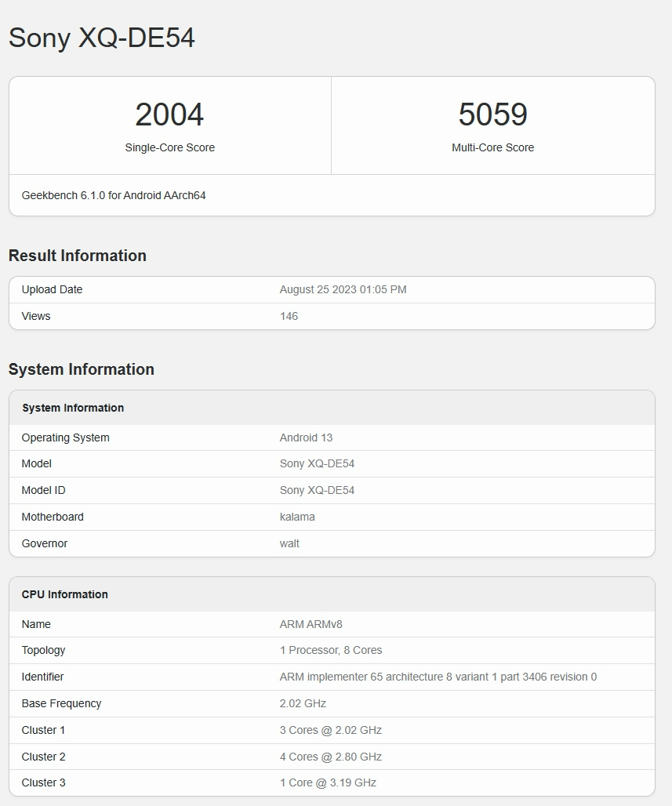Click the kalama motherboard value

coord(297,517)
